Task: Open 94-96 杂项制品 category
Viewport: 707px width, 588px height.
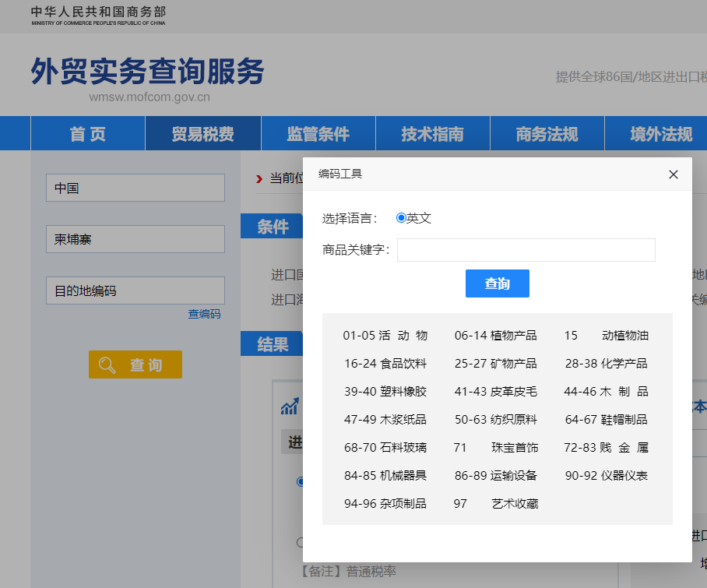Action: (385, 503)
